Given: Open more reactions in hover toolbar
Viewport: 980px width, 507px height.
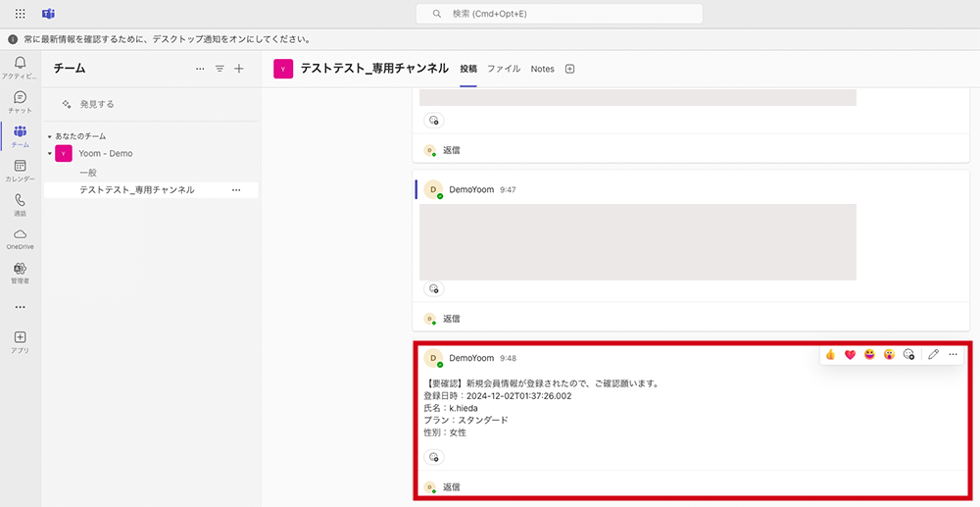Looking at the screenshot, I should pos(908,354).
